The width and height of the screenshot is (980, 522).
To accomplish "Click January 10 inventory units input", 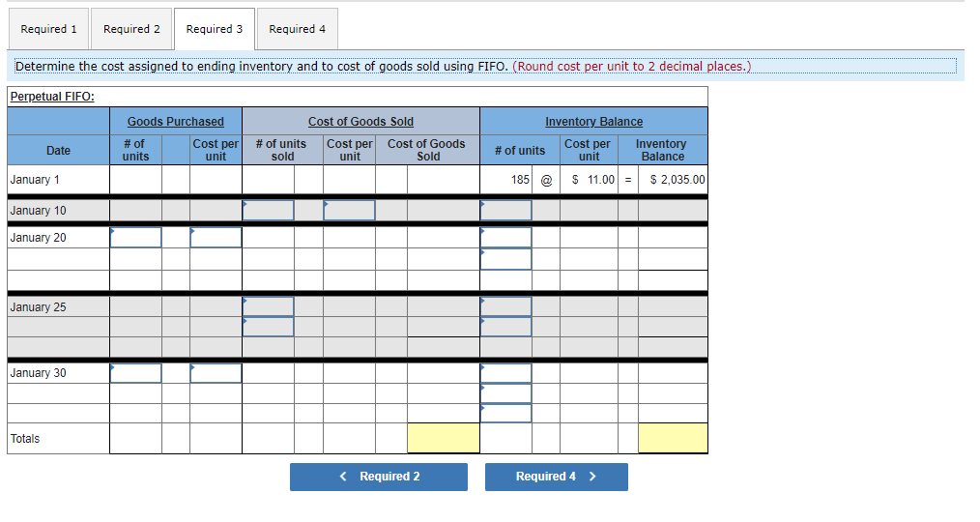I will click(x=506, y=210).
